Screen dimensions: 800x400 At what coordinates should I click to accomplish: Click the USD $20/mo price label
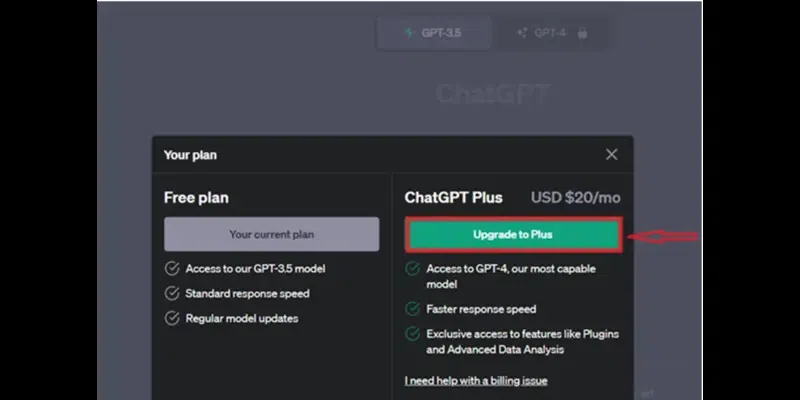574,198
